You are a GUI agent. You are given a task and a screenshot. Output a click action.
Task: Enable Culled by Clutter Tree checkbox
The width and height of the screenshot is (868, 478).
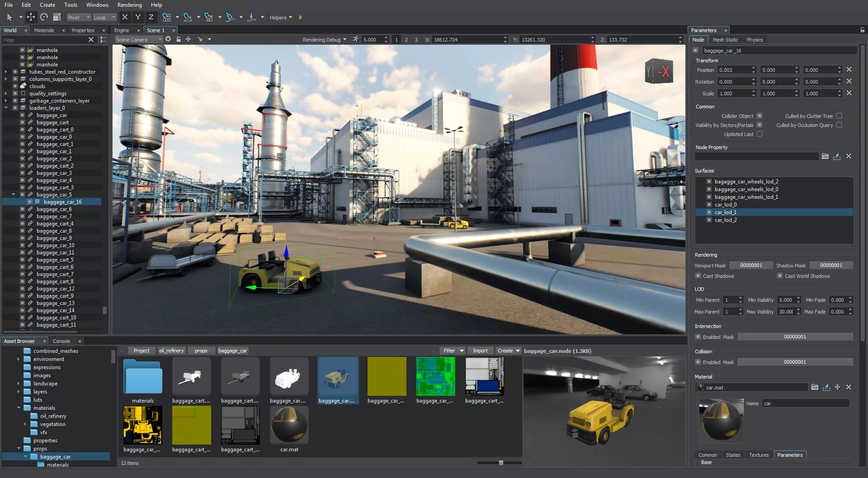pos(839,116)
